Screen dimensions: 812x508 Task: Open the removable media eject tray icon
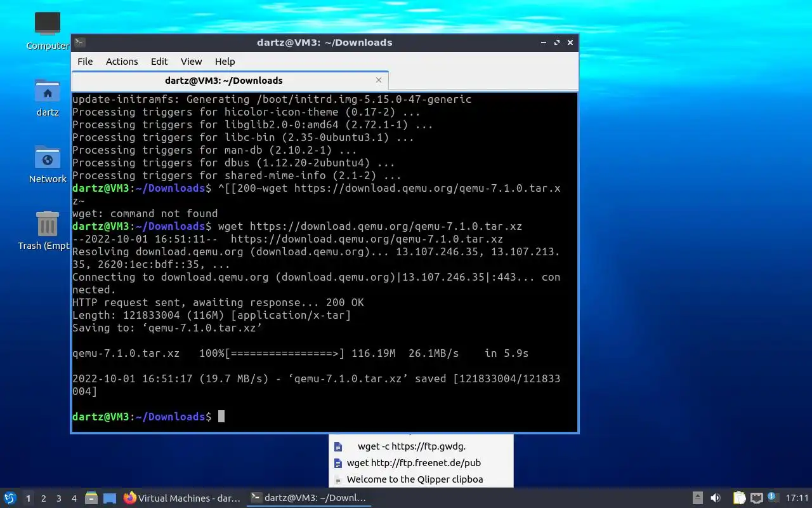[x=697, y=498]
